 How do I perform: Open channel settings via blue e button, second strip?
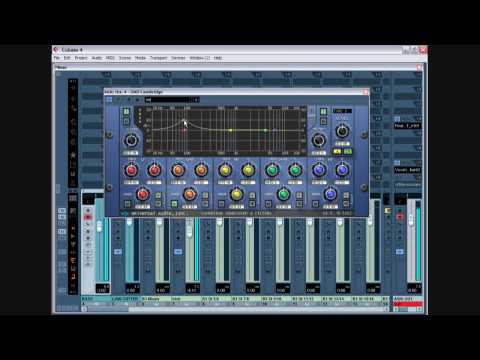[x=118, y=252]
